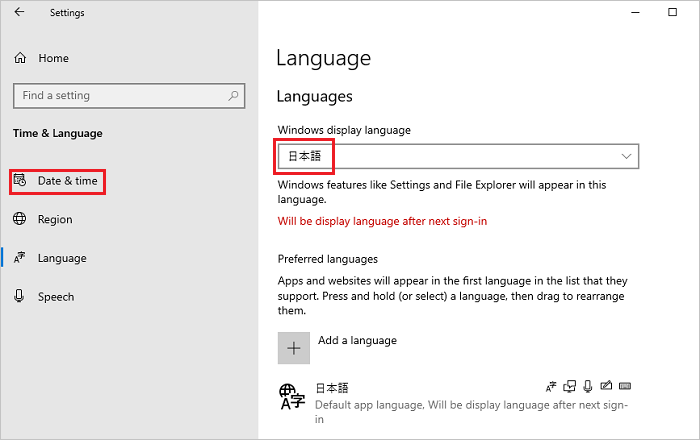Minimize the Settings window
This screenshot has height=440, width=700.
click(x=635, y=12)
